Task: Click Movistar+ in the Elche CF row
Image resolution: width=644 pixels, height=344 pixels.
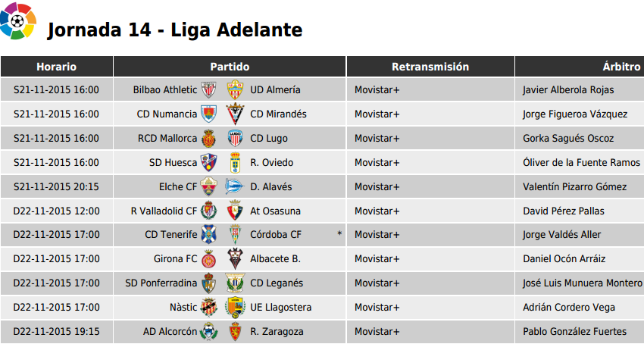Action: 377,186
